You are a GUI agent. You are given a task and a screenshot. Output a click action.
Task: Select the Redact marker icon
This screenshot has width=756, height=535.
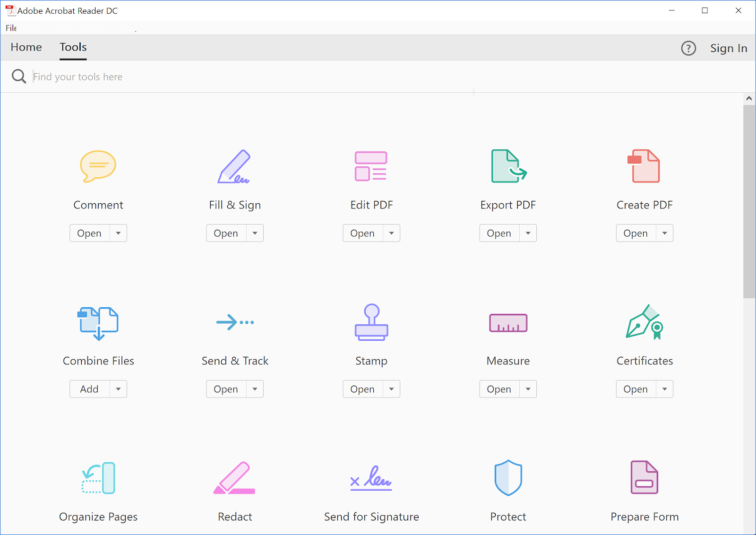point(234,478)
